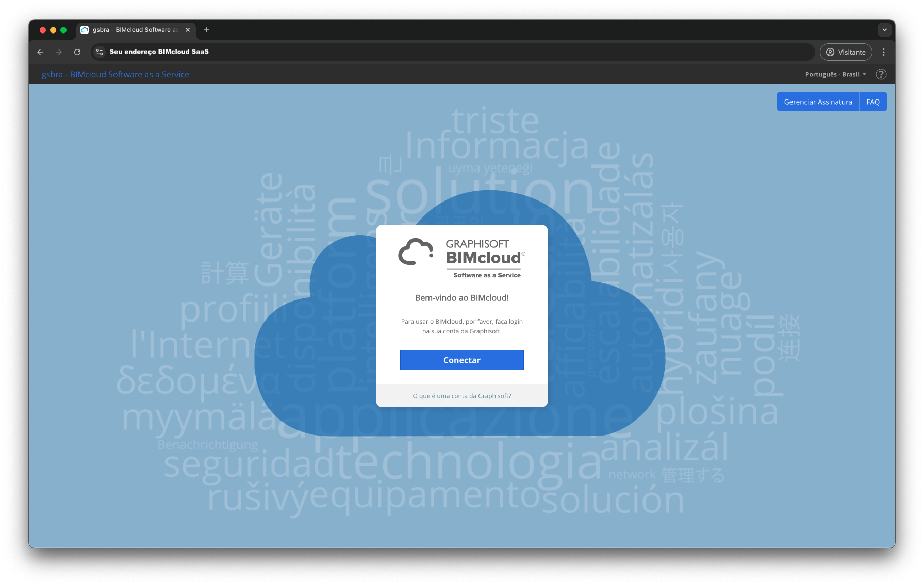
Task: Open Gerenciar Assinatura
Action: 818,102
